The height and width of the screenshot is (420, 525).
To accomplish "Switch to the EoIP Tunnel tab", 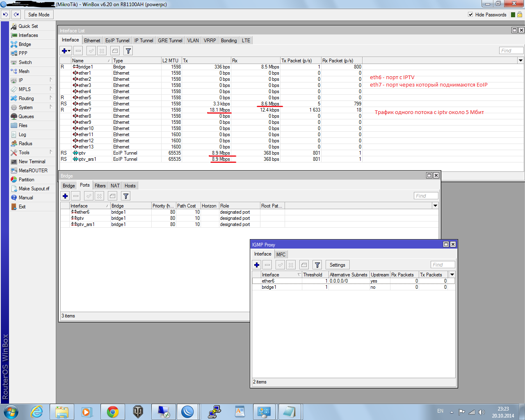I will click(x=117, y=41).
